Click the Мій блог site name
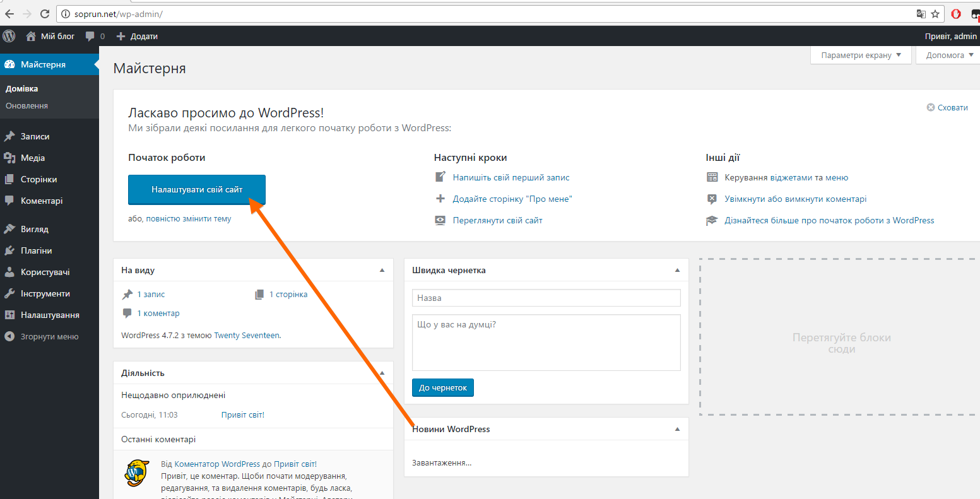 point(57,36)
